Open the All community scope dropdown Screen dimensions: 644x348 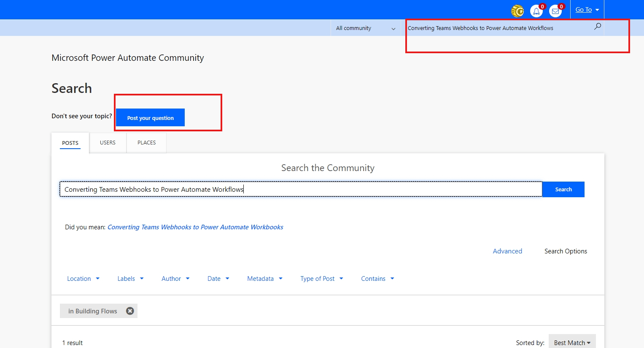(366, 28)
